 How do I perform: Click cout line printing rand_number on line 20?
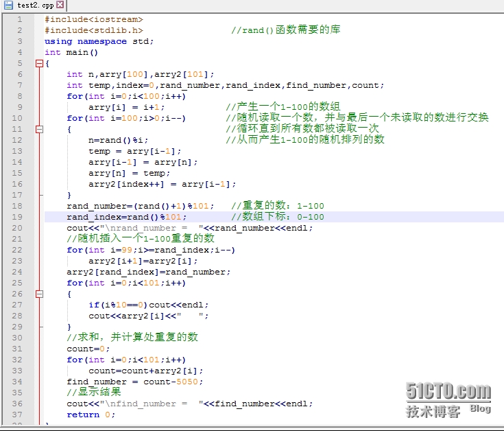[190, 228]
